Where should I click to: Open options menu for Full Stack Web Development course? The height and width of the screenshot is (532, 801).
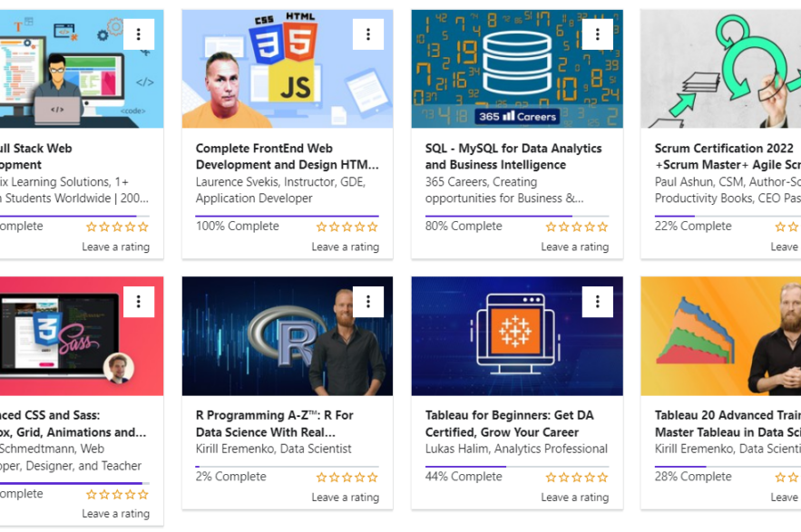pyautogui.click(x=139, y=34)
